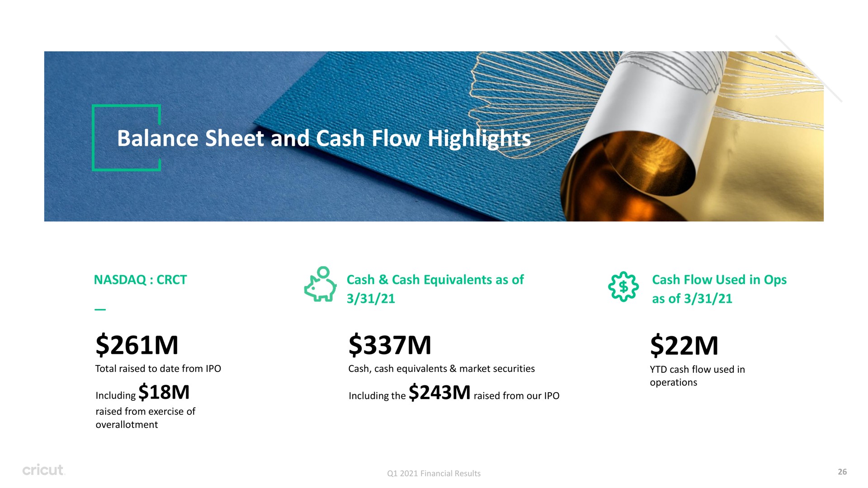868x488 pixels.
Task: Click 'raised from exercise of' text
Action: [146, 412]
